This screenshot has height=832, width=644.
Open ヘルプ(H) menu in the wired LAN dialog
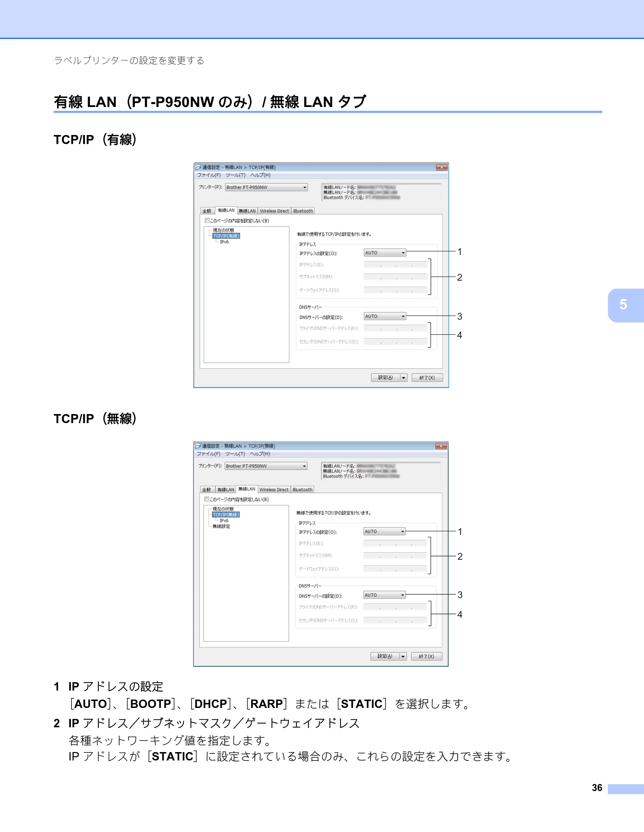click(260, 175)
